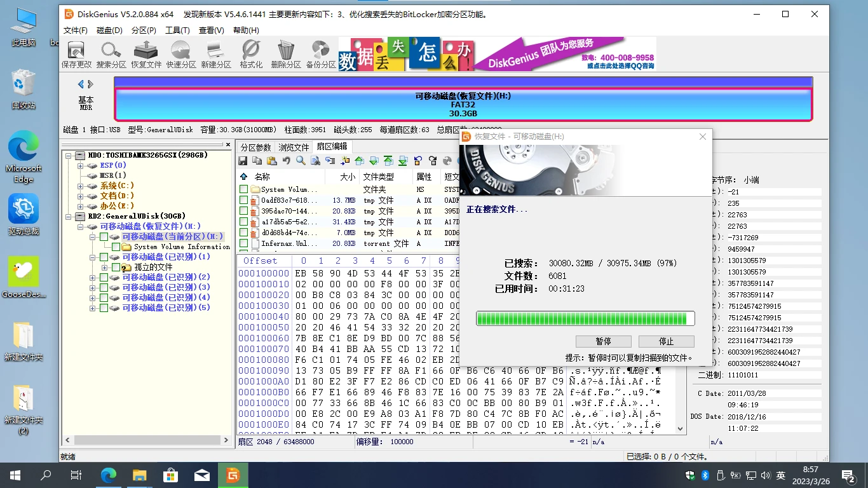Expand the 可移动磁盘(已识别)(2) node
The image size is (868, 488).
[x=93, y=278]
